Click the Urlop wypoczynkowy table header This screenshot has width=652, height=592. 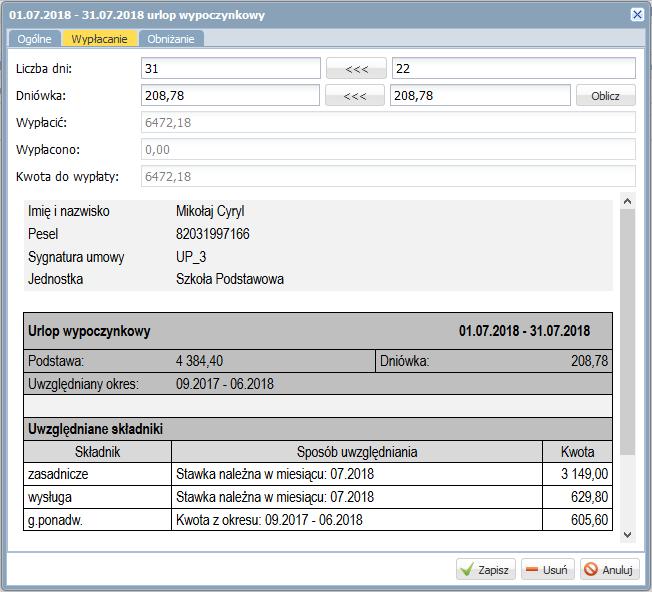tap(89, 331)
